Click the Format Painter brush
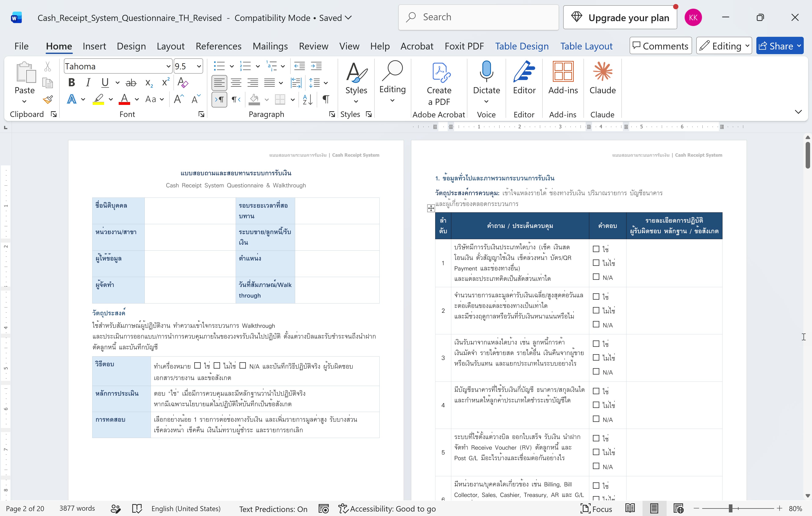Image resolution: width=812 pixels, height=516 pixels. click(x=48, y=99)
